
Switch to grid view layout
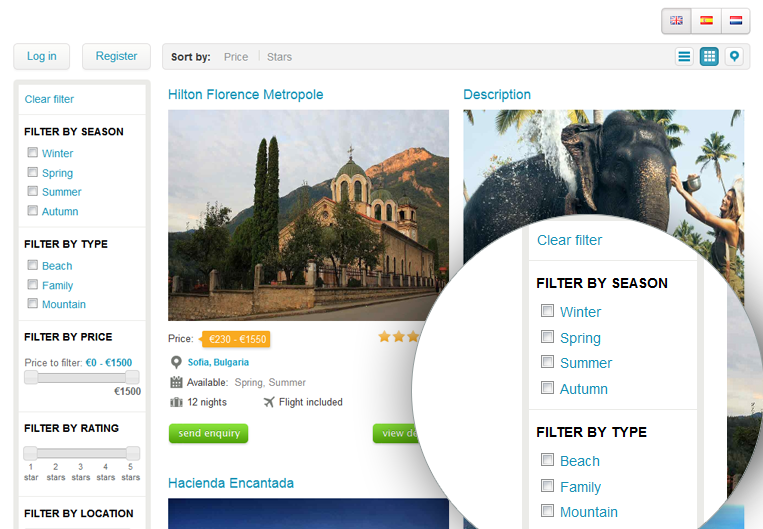(709, 57)
